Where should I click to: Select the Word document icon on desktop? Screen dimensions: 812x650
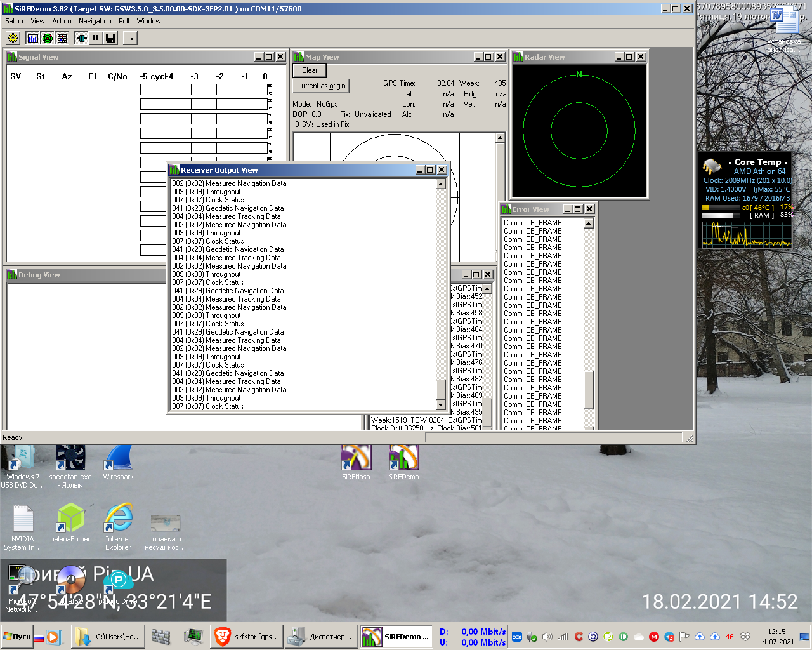click(785, 29)
